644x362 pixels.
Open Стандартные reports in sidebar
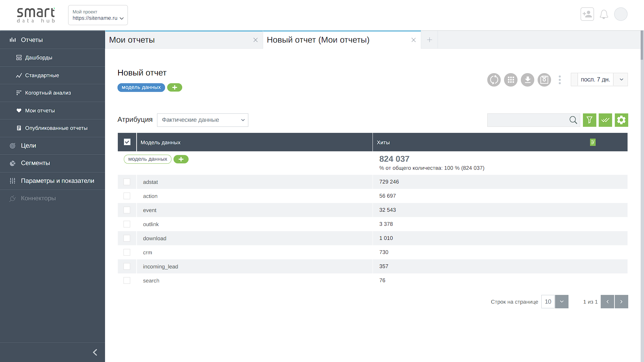(x=52, y=75)
